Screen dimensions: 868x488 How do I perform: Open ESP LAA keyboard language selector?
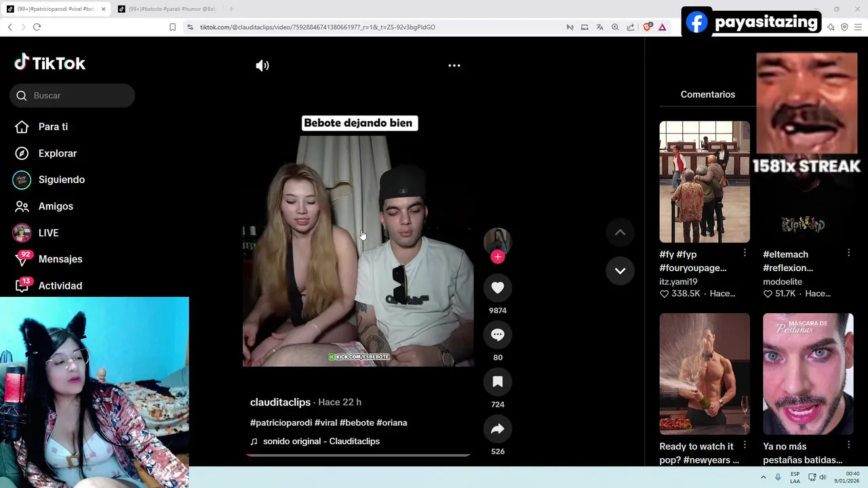pos(795,477)
